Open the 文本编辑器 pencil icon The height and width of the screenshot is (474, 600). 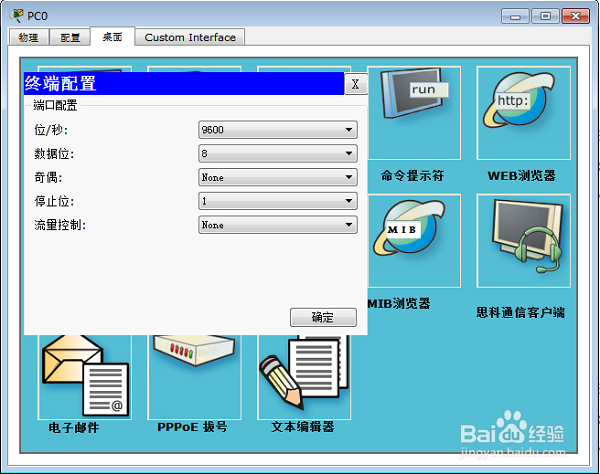pyautogui.click(x=304, y=377)
